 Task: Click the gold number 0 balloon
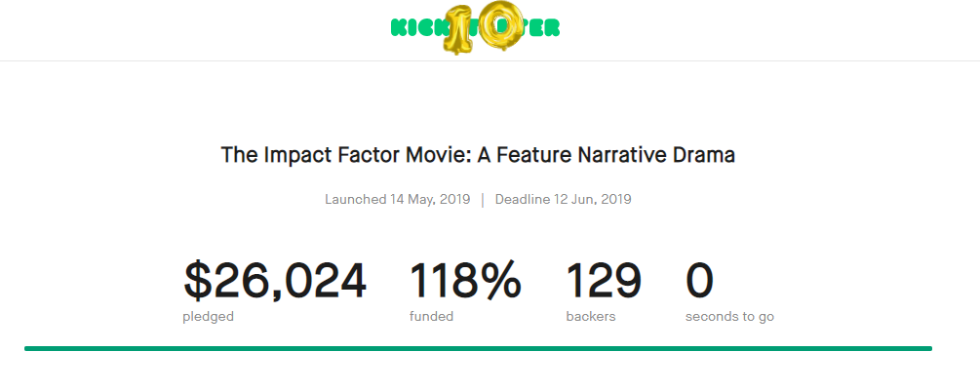(501, 25)
